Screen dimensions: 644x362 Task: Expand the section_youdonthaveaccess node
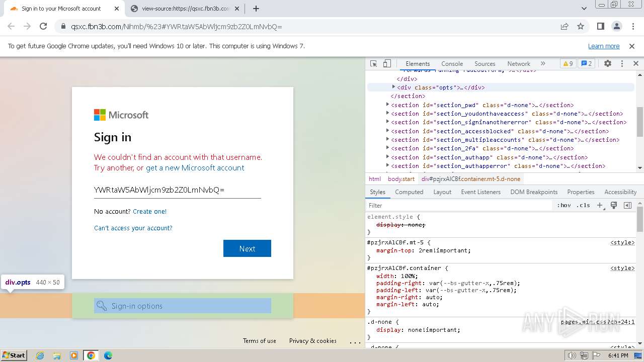387,113
